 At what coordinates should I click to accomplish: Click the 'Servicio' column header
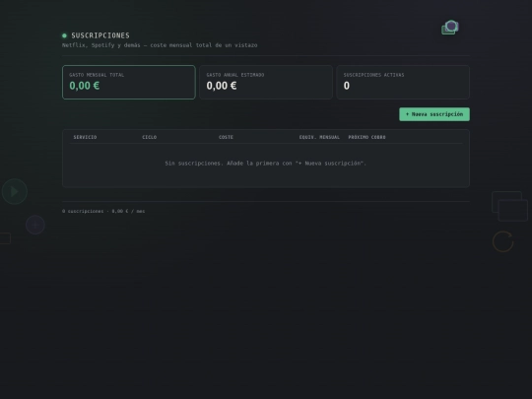(85, 137)
